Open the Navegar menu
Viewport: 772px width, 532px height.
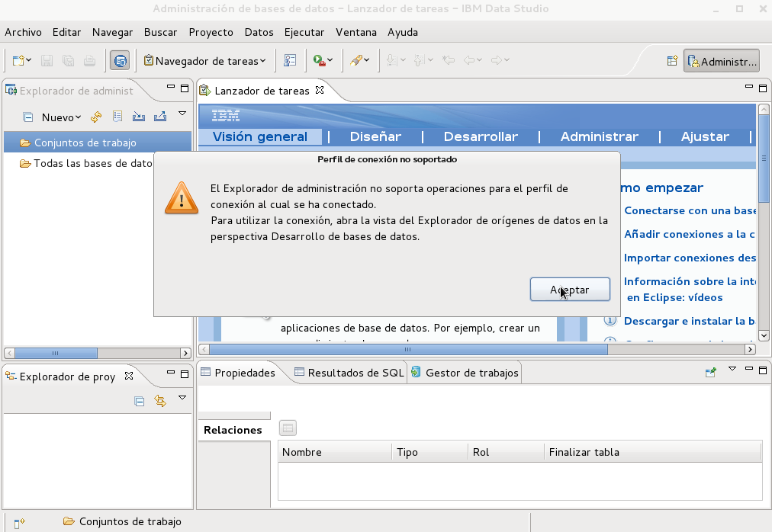tap(112, 33)
